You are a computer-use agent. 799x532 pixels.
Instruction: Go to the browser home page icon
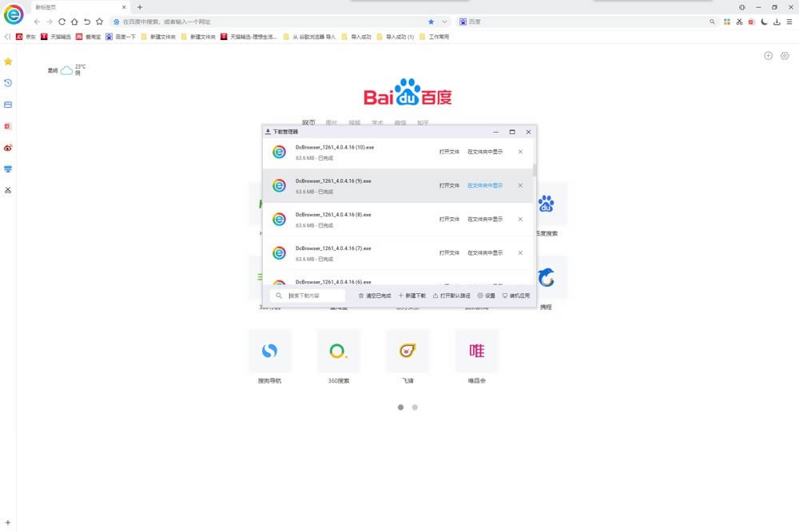[x=74, y=22]
